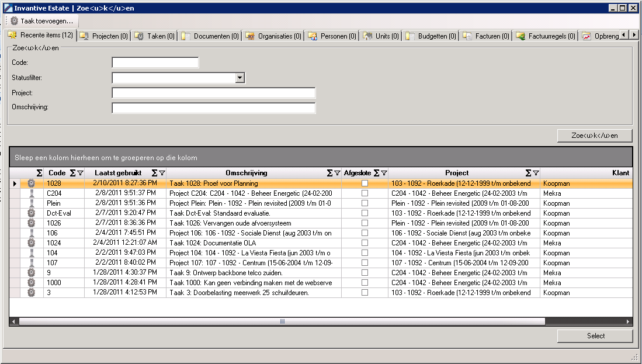
Task: Open the Documenten (0) tab
Action: coord(210,36)
